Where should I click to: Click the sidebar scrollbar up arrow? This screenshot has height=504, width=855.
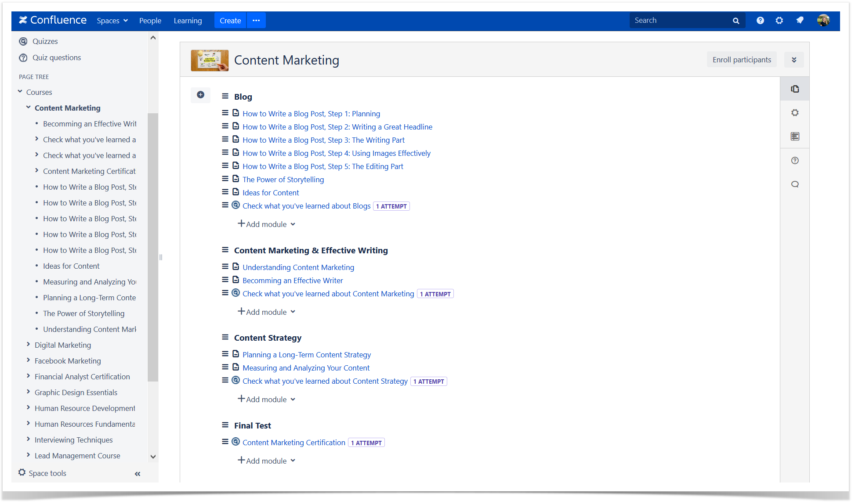point(153,38)
